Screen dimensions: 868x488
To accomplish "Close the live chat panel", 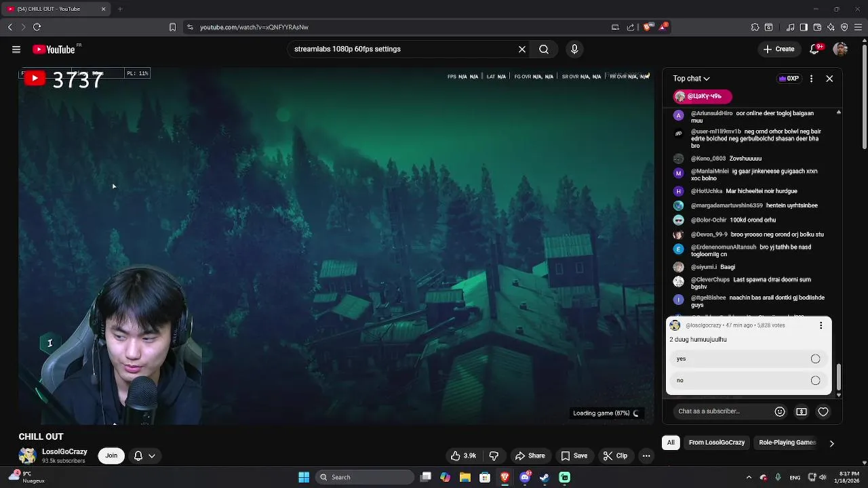I will pos(829,79).
